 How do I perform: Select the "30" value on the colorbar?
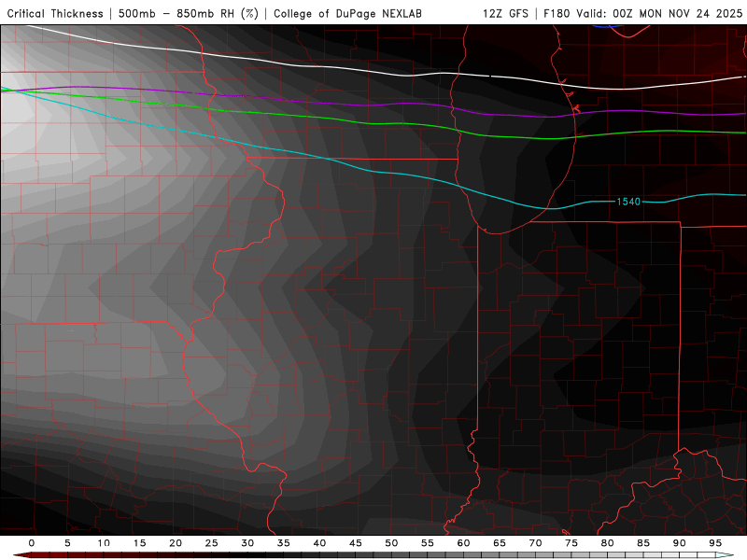click(247, 543)
